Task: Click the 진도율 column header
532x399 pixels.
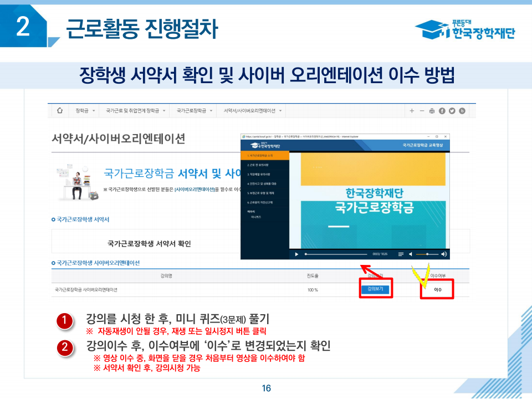Action: tap(313, 276)
